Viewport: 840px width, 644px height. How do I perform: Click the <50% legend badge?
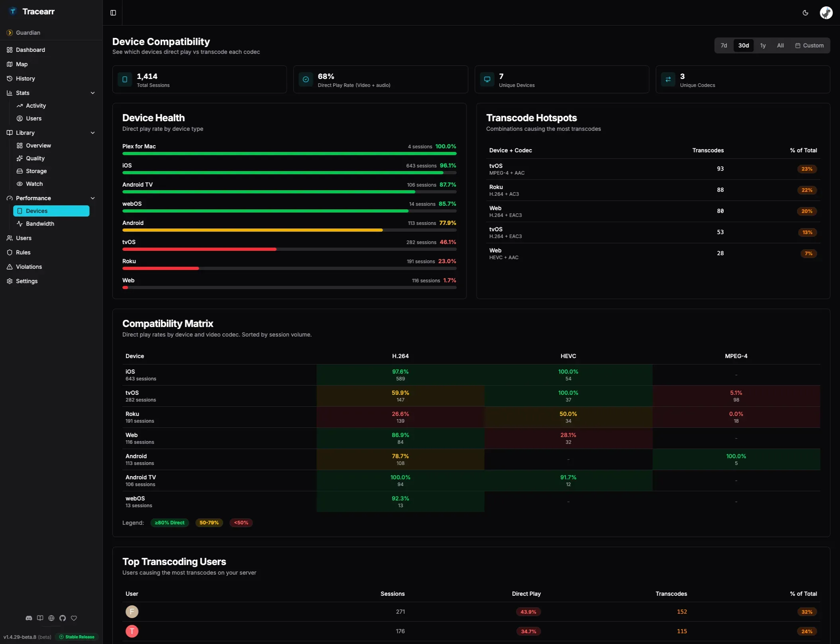click(241, 523)
